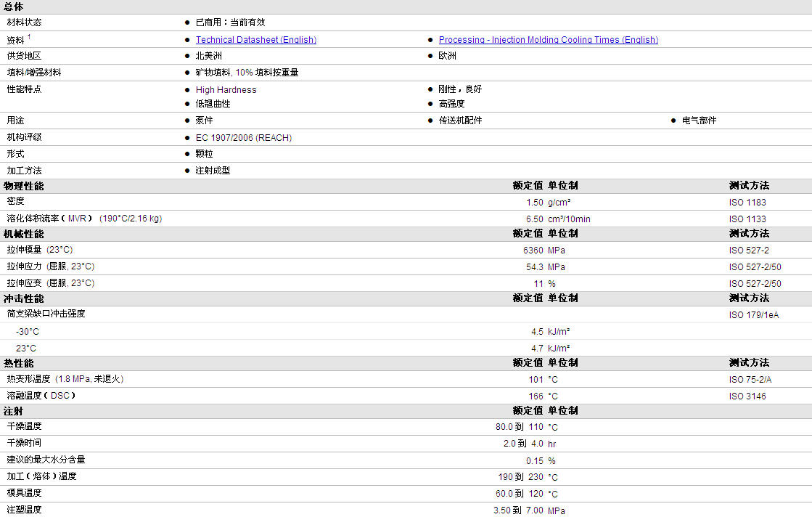This screenshot has height=517, width=812.
Task: Select heat deflection value 101
Action: click(x=536, y=380)
